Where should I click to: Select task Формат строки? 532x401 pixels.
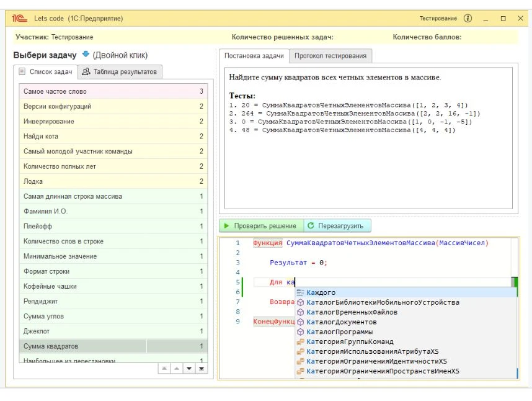[113, 271]
